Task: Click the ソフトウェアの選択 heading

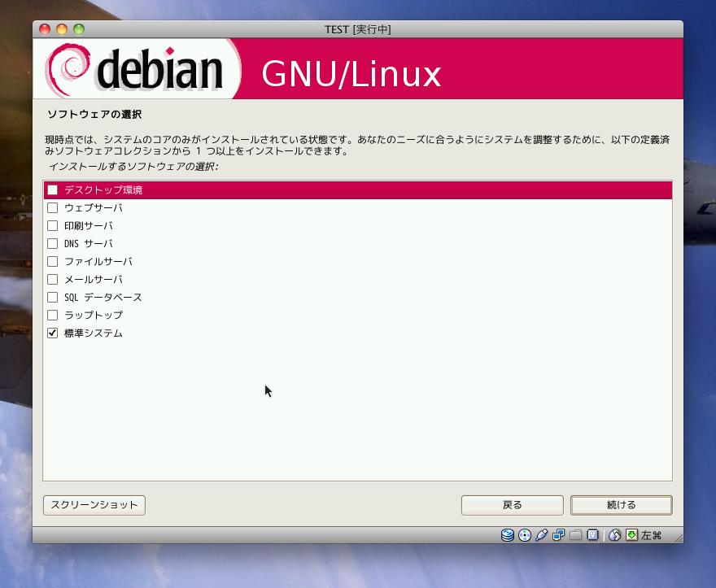Action: (94, 114)
